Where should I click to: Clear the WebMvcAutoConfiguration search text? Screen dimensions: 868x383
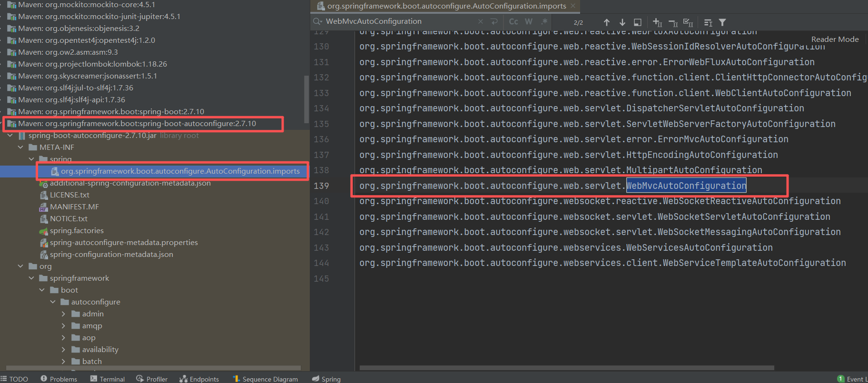tap(481, 21)
